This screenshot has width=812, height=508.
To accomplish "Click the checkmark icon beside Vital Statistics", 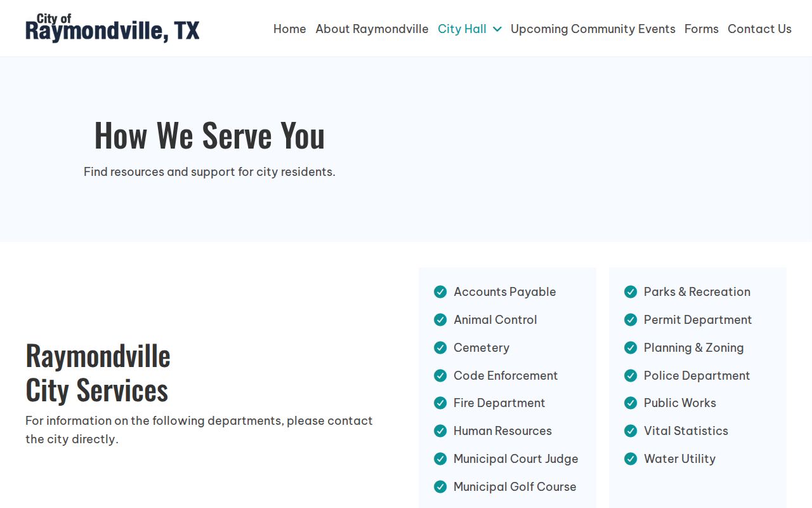I will point(631,431).
